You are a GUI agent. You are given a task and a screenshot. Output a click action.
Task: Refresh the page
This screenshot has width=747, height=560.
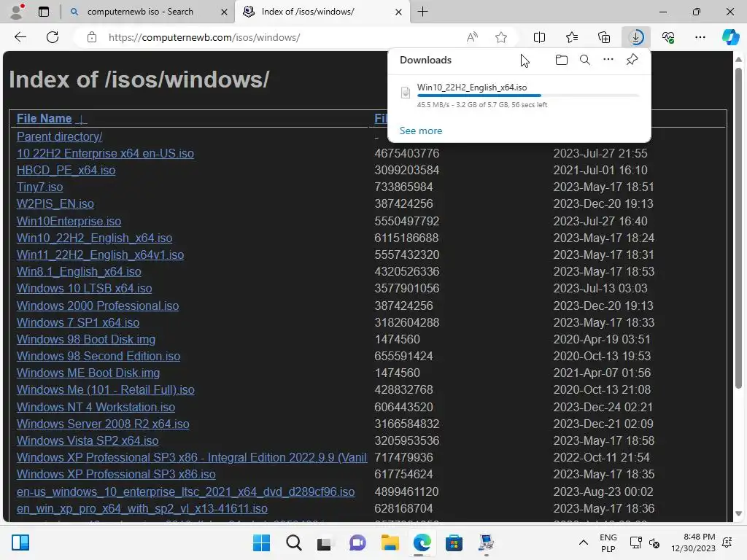pos(53,37)
